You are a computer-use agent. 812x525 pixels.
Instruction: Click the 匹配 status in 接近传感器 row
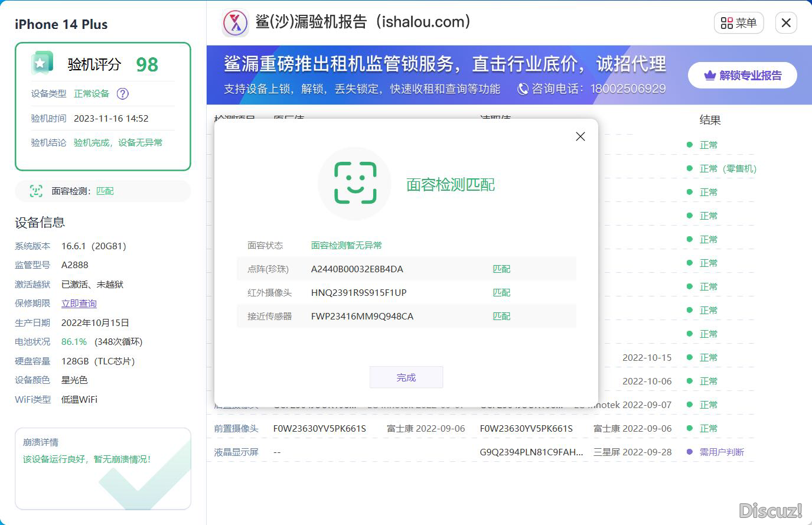point(501,317)
